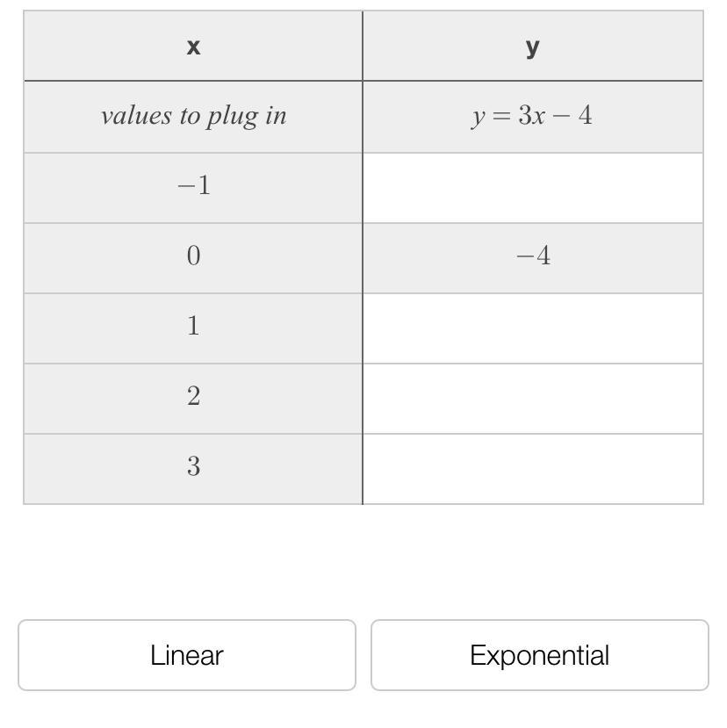The width and height of the screenshot is (727, 728).
Task: Choose Exponential as the function type
Action: [x=539, y=655]
